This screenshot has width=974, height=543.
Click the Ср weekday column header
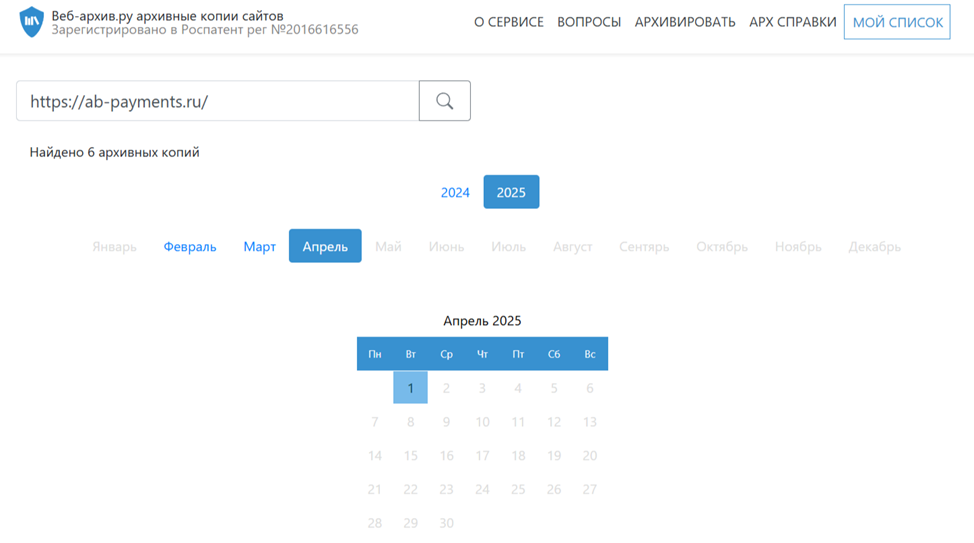coord(446,354)
